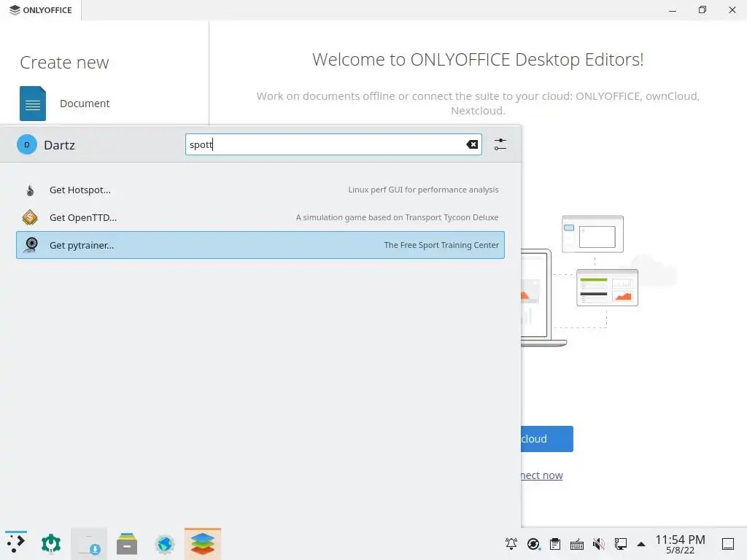Screen dimensions: 747x560
Task: Click 'Linux perf GUI for performance analysis' description
Action: click(423, 190)
